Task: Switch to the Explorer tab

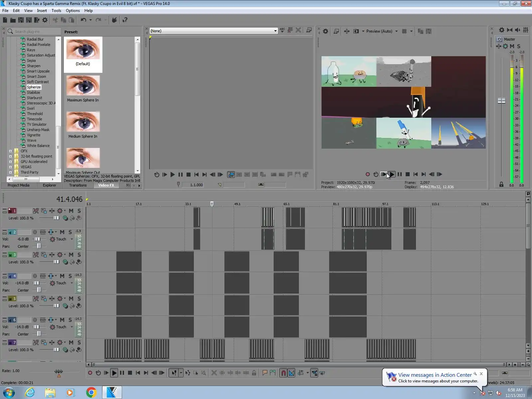Action: 50,185
